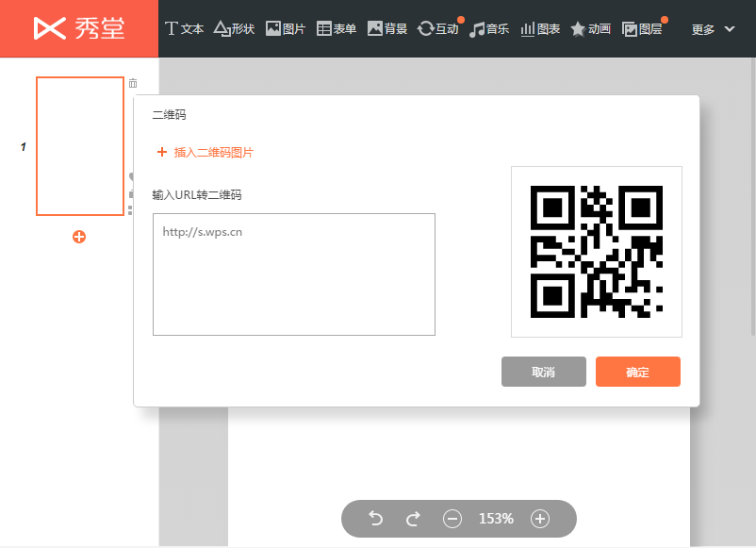Viewport: 756px width, 548px height.
Task: Add a new page with plus icon
Action: pyautogui.click(x=79, y=237)
